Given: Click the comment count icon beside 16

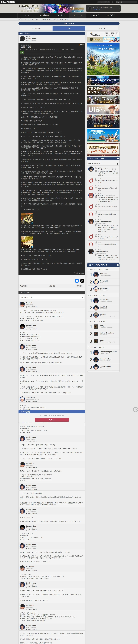Looking at the screenshot, I should pos(81,45).
